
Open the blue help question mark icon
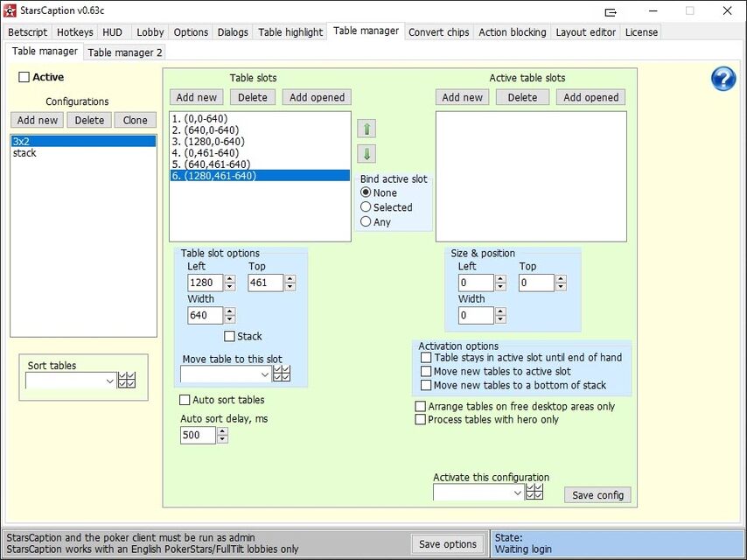[723, 79]
